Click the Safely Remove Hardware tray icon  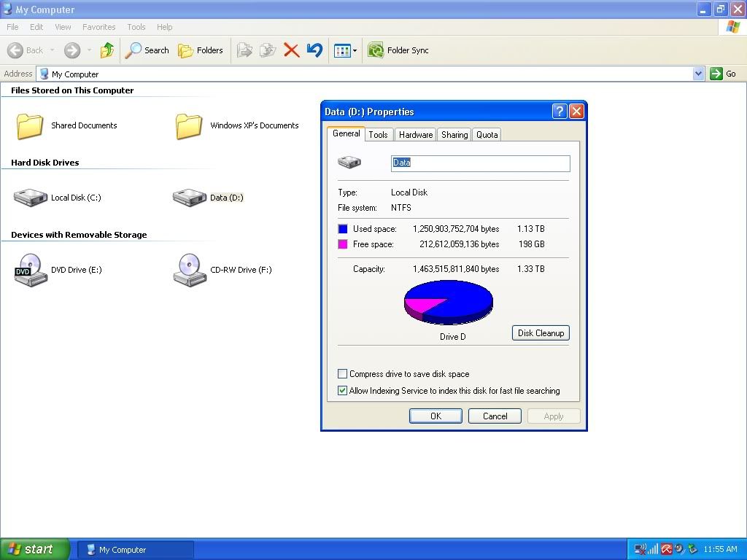(x=693, y=550)
